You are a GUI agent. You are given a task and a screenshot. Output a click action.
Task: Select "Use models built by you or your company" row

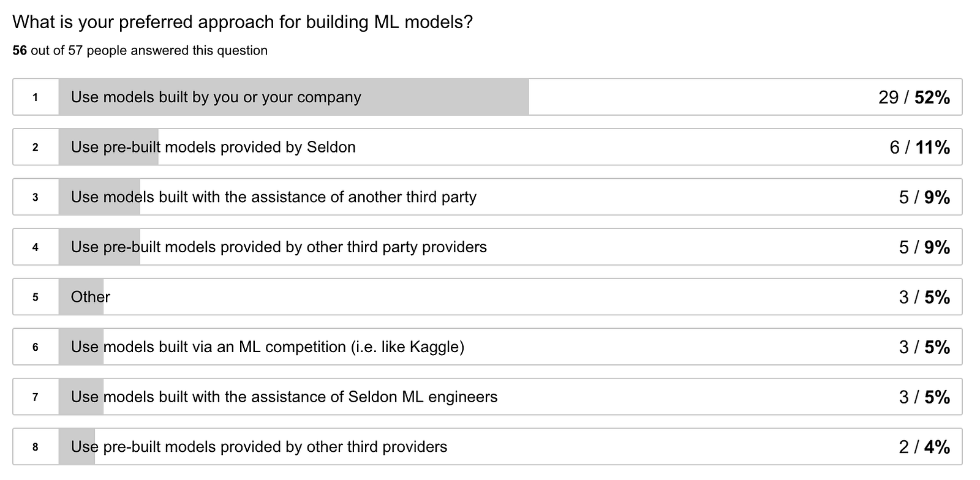(x=216, y=97)
